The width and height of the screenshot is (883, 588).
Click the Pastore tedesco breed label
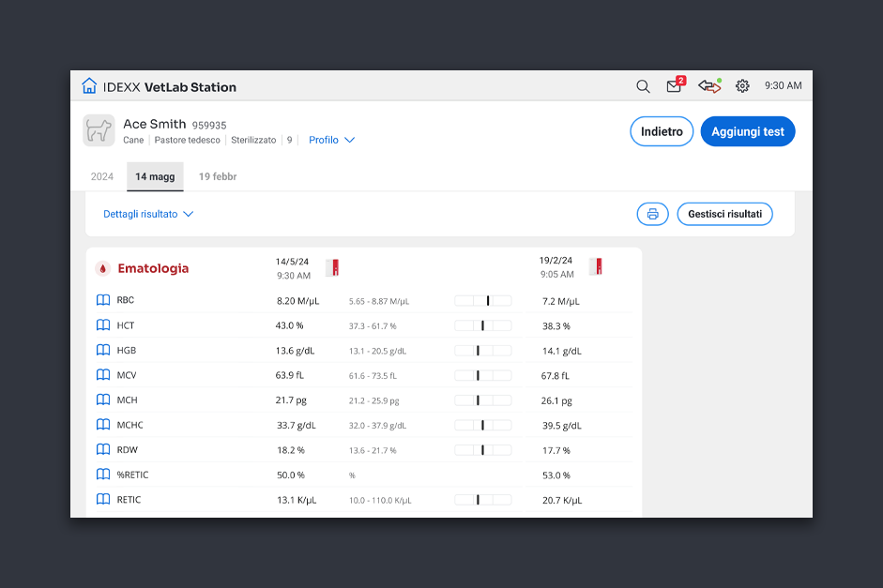click(188, 140)
